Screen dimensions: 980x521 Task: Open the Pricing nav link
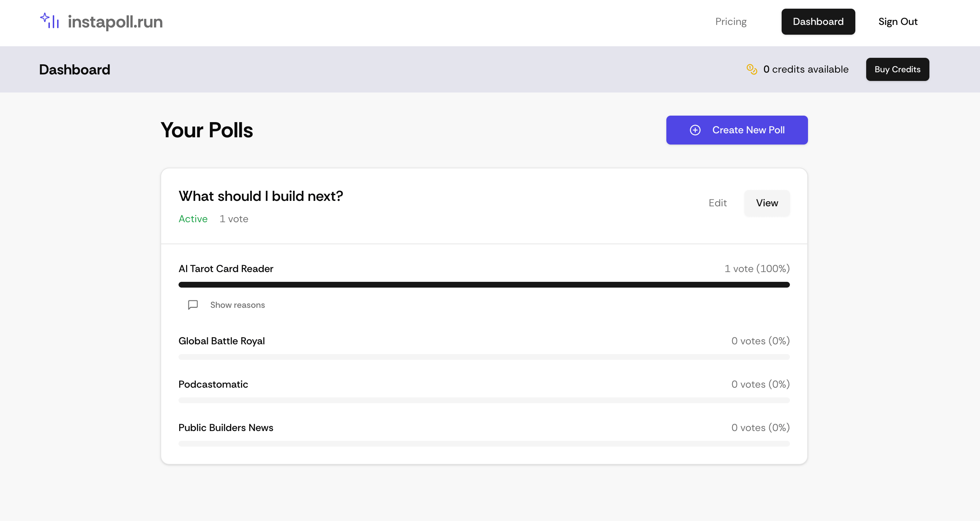click(730, 22)
